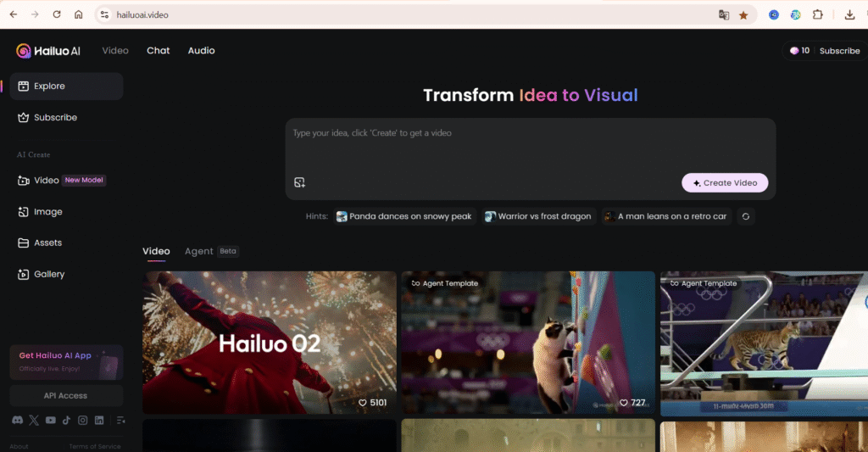Click the browser address bar URL
The image size is (868, 452).
(142, 15)
